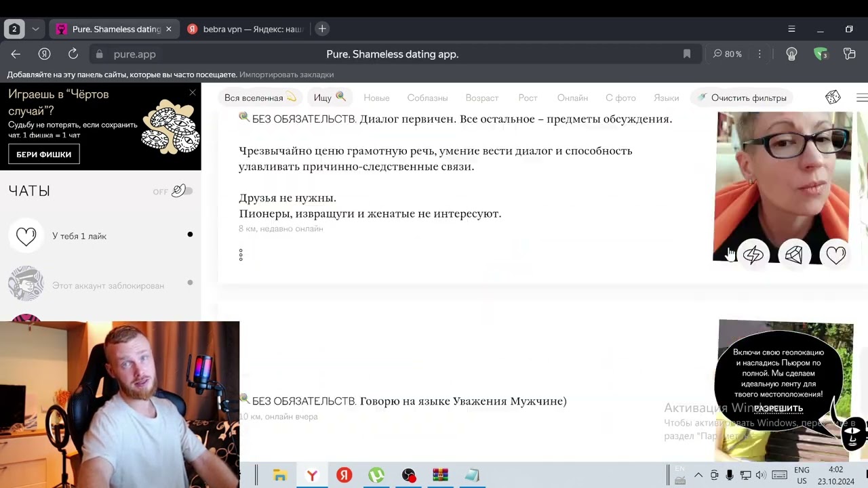This screenshot has width=868, height=488.
Task: Send gift gem to first profile
Action: click(794, 255)
